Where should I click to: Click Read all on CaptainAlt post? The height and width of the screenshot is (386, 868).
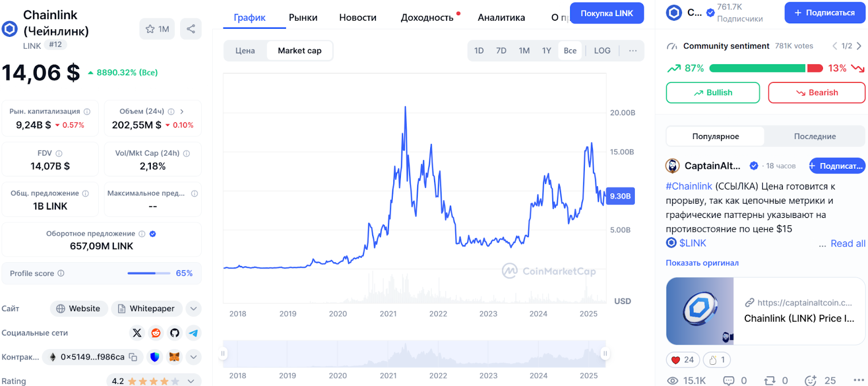848,244
